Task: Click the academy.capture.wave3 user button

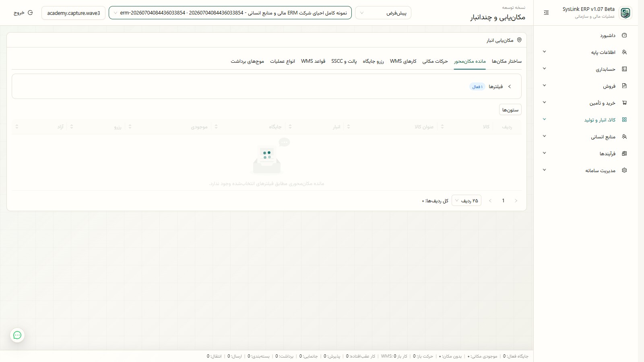Action: pyautogui.click(x=74, y=13)
